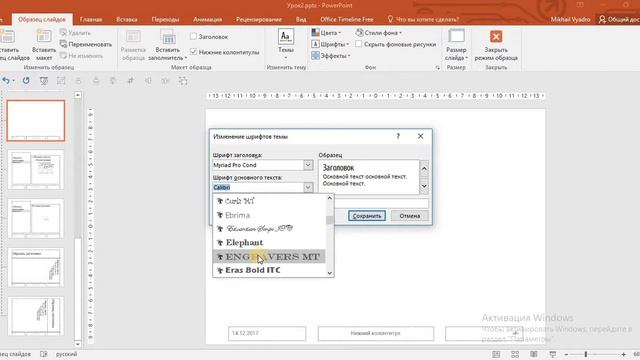
Task: Click the lightbulb Tell Me icon
Action: pyautogui.click(x=390, y=19)
